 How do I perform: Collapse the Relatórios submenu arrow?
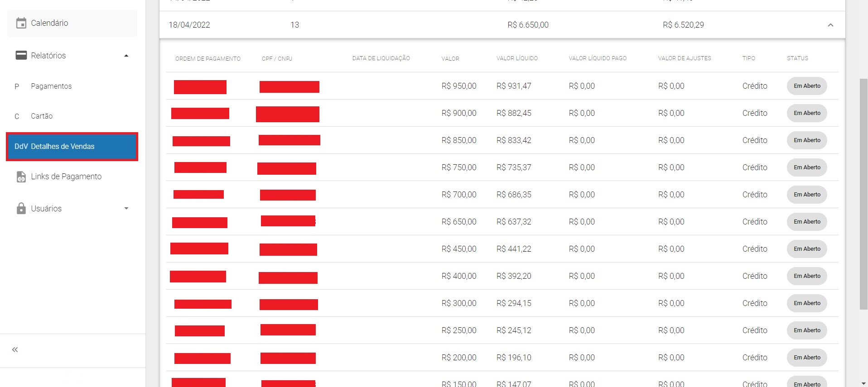click(x=126, y=56)
